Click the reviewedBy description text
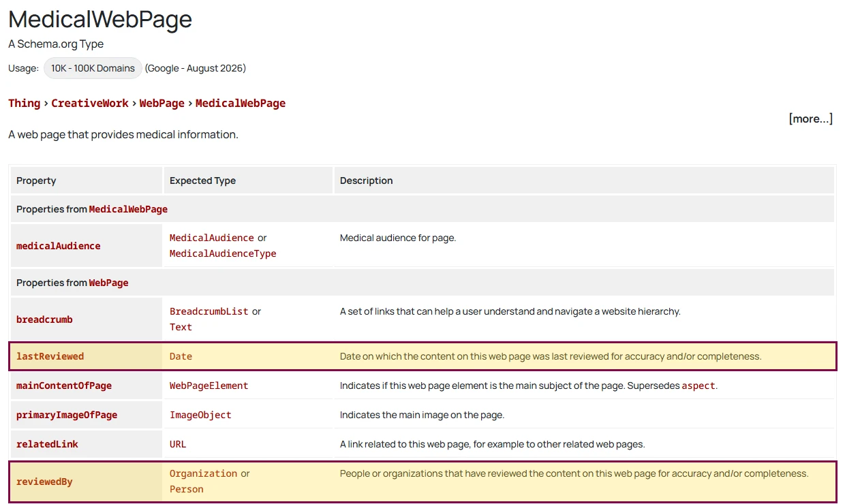 574,473
